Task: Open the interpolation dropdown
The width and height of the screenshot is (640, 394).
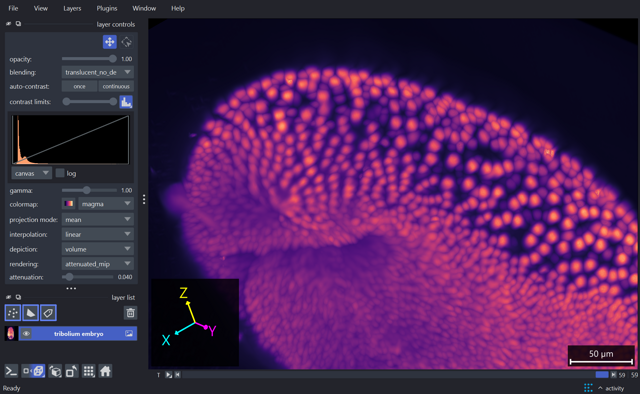Action: point(98,234)
